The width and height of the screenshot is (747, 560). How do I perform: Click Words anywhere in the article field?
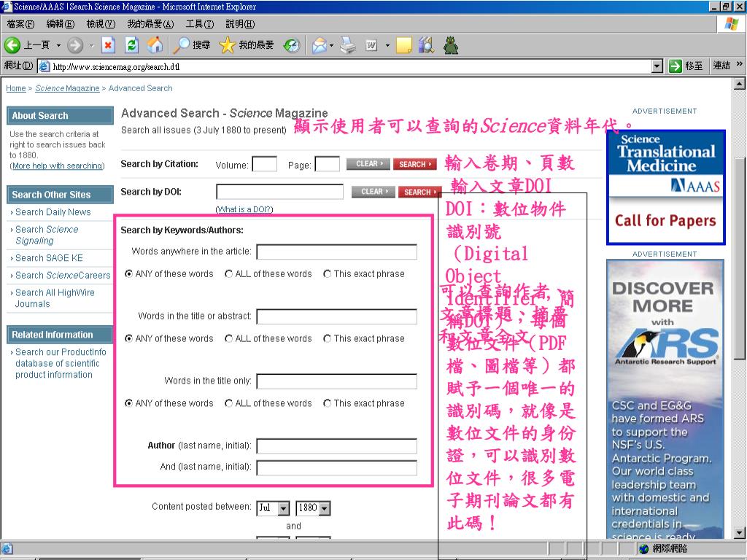(x=337, y=252)
